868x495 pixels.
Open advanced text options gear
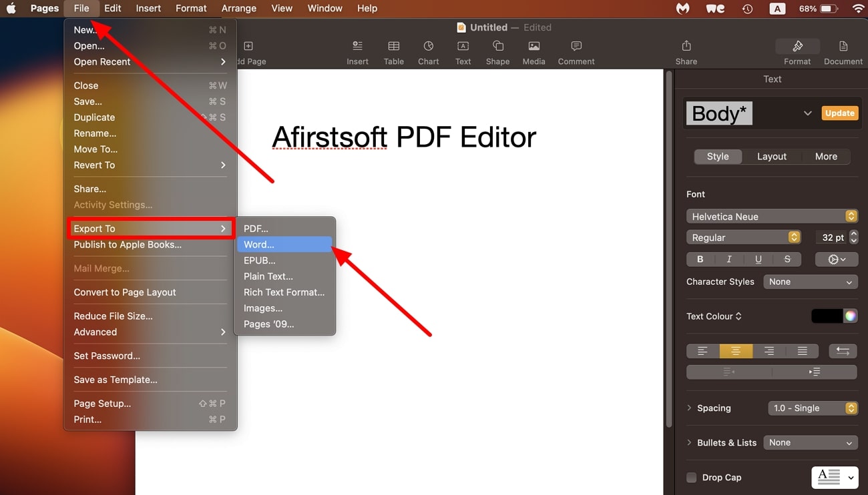tap(836, 259)
